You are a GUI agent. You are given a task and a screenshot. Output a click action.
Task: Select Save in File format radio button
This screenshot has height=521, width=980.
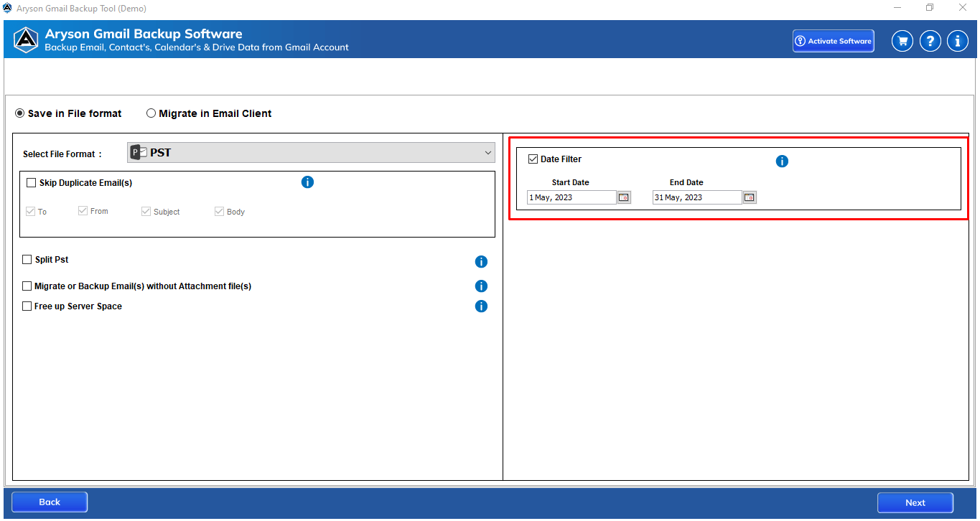(20, 113)
